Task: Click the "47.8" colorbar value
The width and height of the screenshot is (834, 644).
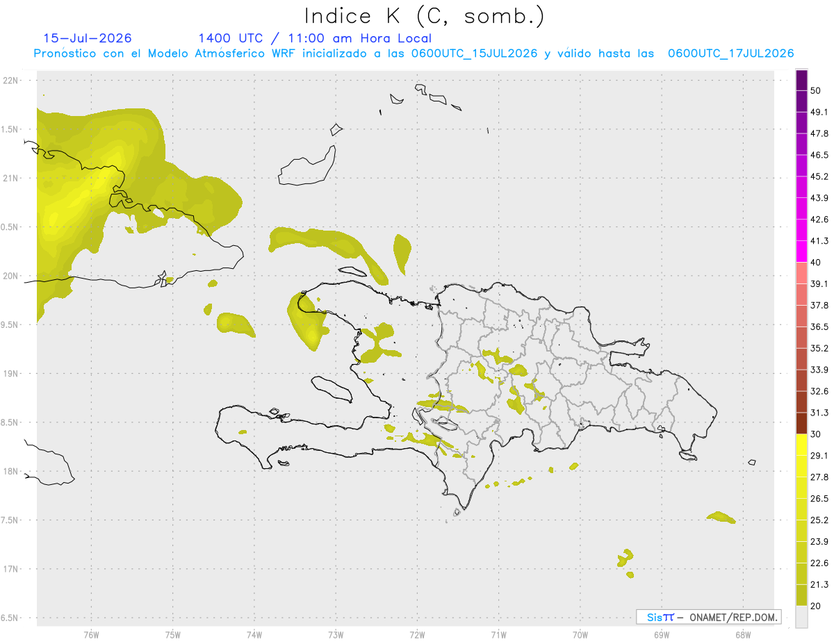Action: 819,133
